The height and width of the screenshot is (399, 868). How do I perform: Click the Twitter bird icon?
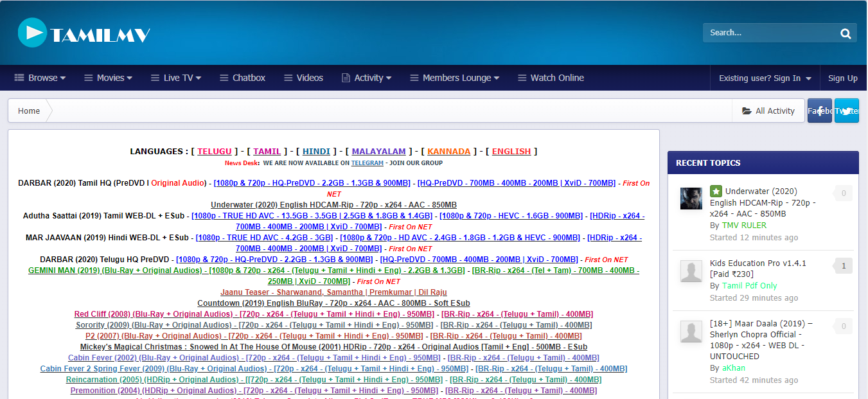[847, 111]
